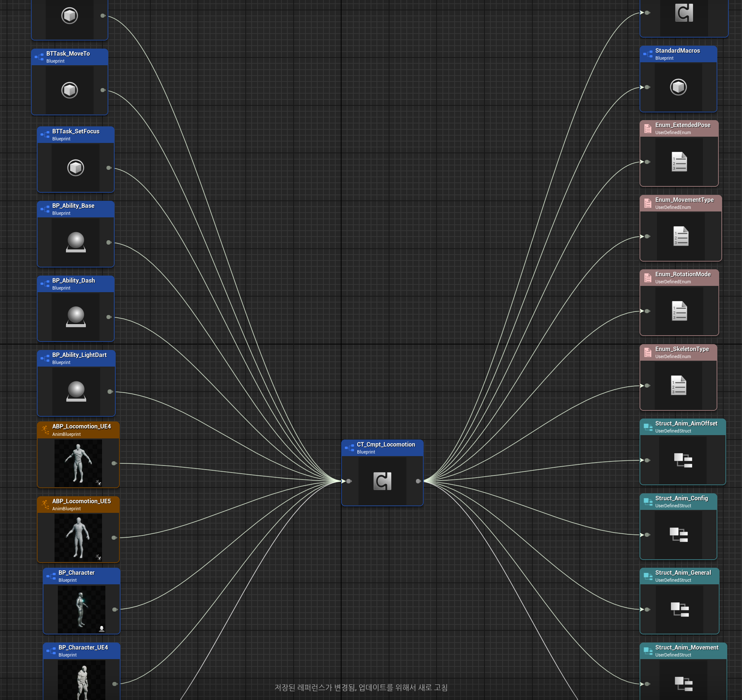
Task: Click BP_Ability_LightDart output pin
Action: pyautogui.click(x=110, y=392)
